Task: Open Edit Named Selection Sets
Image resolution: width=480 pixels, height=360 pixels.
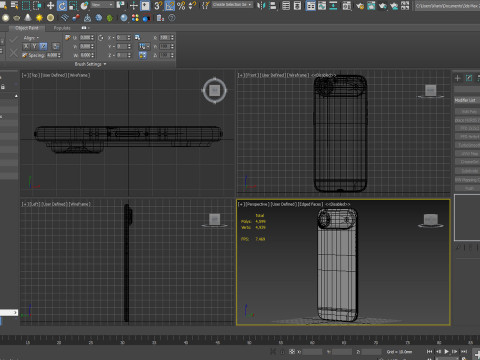Action: click(x=205, y=5)
